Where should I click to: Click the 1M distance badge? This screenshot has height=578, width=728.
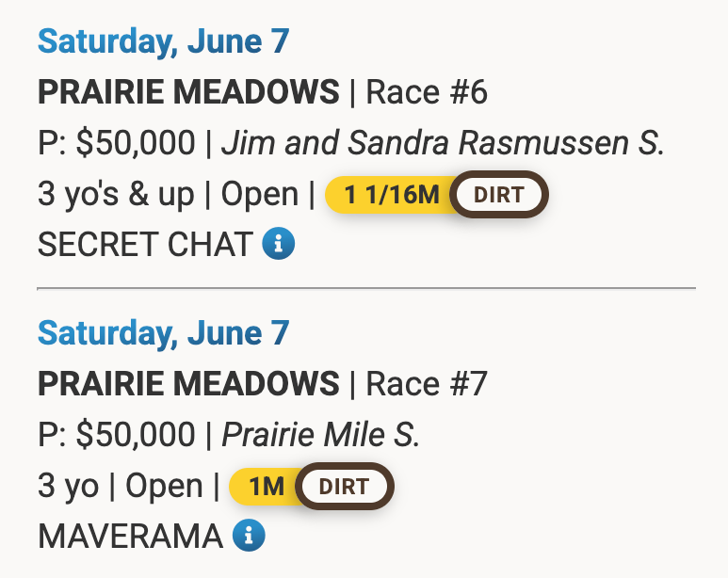pyautogui.click(x=266, y=487)
